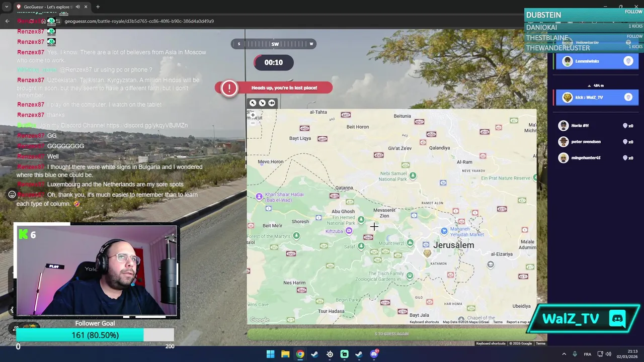Zoom in the map using the plus button
Viewport: 644px width, 362px height.
(253, 115)
